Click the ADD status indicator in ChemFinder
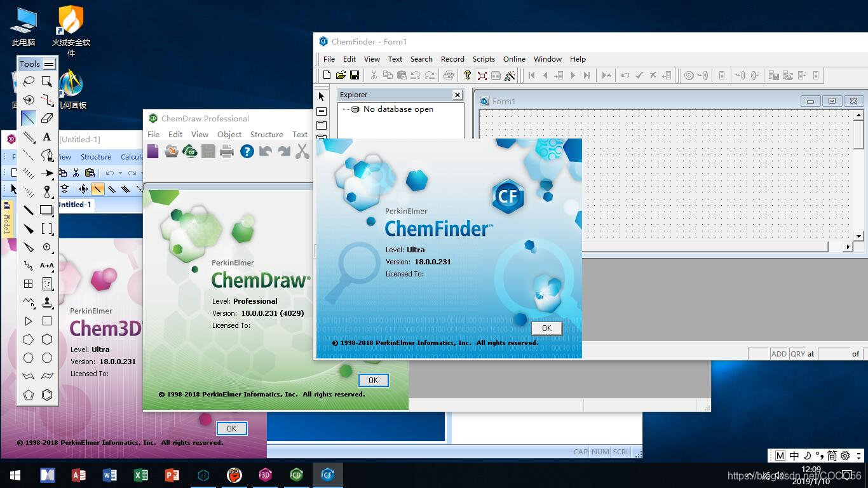Image resolution: width=868 pixels, height=488 pixels. coord(778,354)
